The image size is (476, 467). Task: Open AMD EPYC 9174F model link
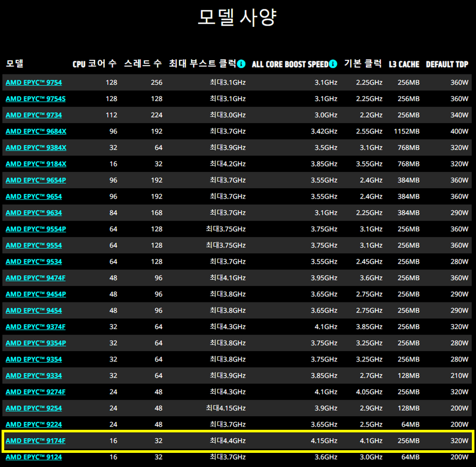(36, 441)
